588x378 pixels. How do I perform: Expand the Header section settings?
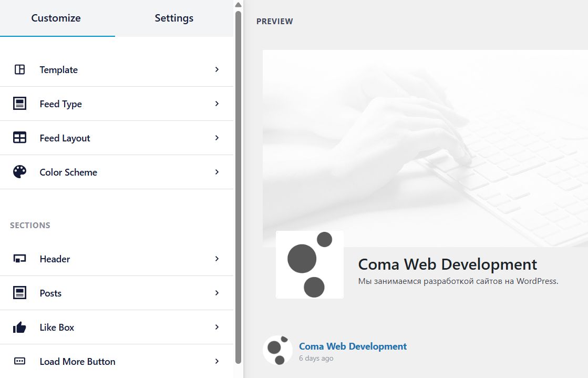tap(216, 258)
